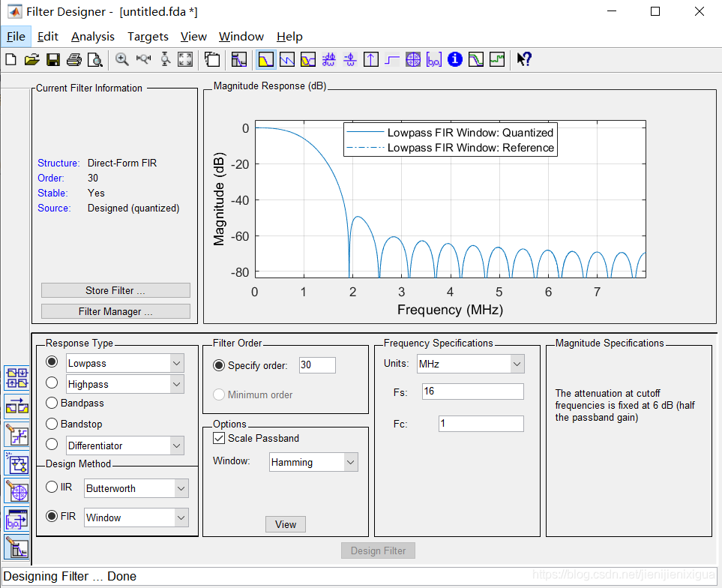Open Print Preview from the toolbar
This screenshot has height=588, width=722.
[95, 59]
